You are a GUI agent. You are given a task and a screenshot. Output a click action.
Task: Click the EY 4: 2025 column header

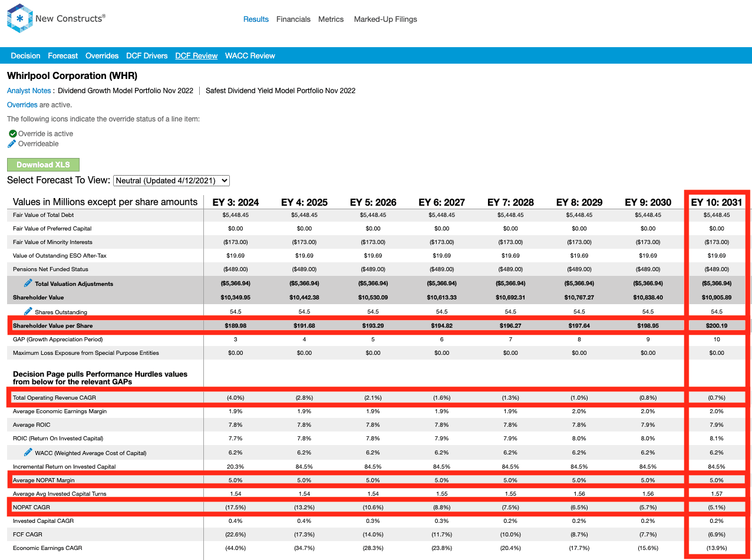(x=304, y=202)
